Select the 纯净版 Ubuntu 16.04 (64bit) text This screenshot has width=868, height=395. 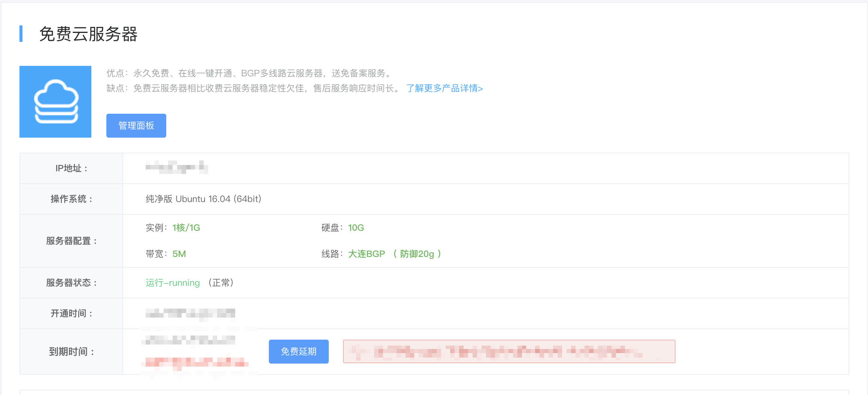[x=203, y=199]
